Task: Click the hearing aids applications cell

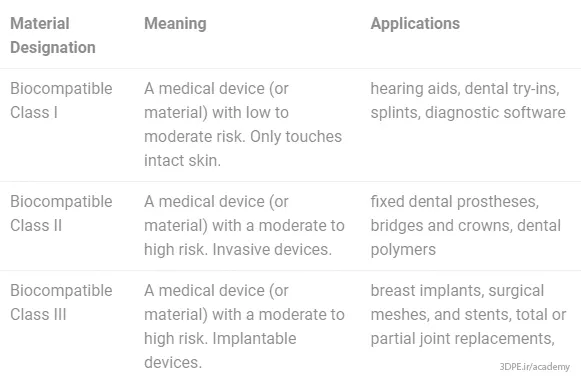Action: point(468,100)
